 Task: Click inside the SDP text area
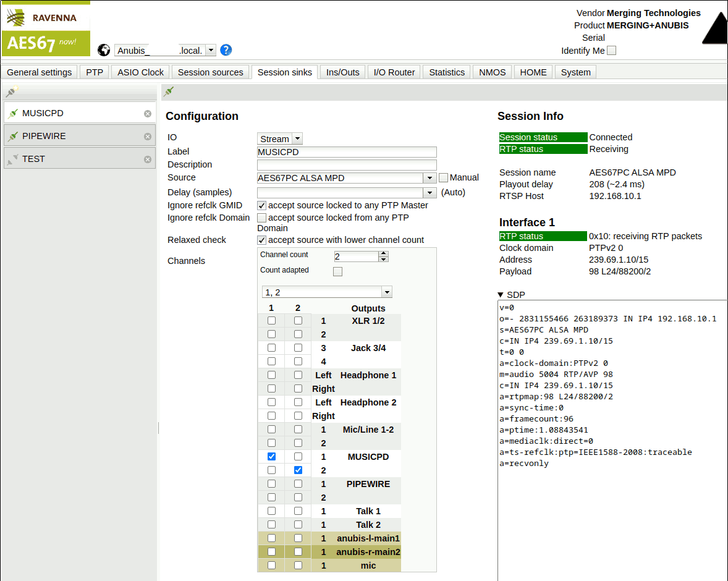coord(612,440)
